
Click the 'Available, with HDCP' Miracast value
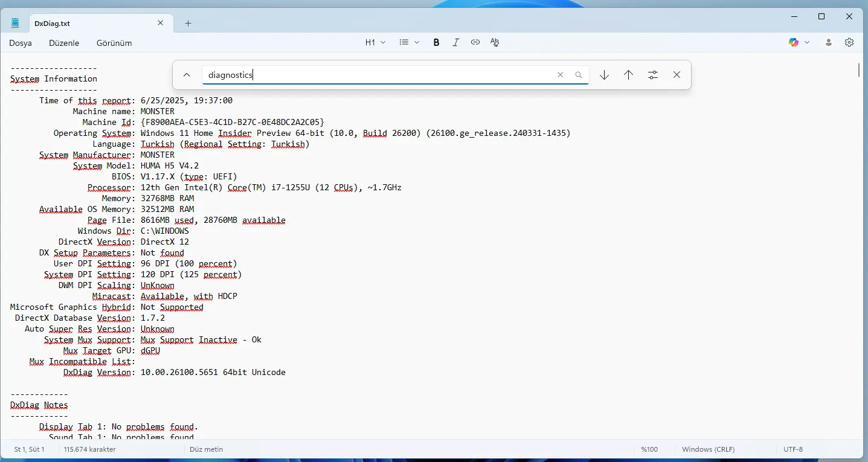click(189, 296)
